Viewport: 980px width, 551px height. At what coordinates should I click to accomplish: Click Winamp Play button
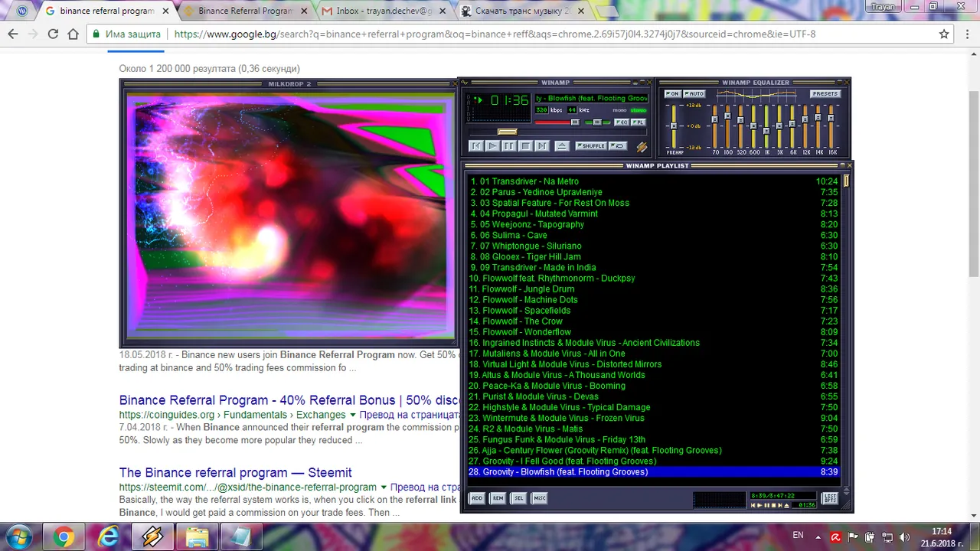point(492,146)
